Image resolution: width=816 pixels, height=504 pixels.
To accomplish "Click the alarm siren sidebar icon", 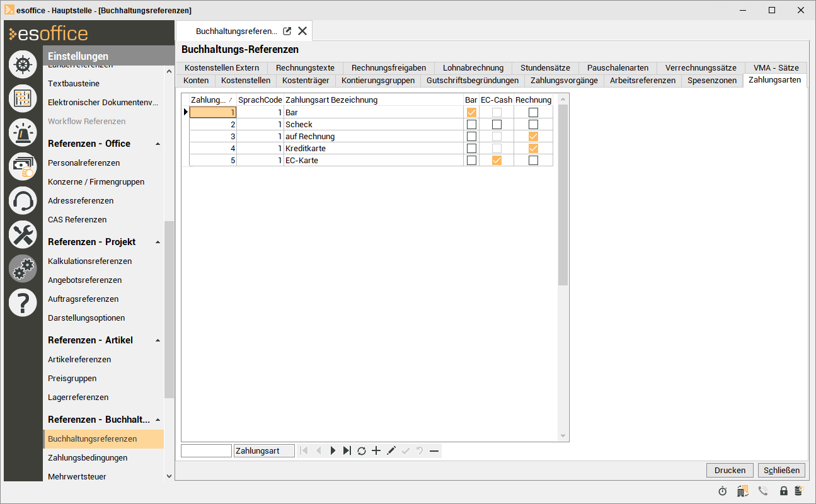I will pos(23,132).
